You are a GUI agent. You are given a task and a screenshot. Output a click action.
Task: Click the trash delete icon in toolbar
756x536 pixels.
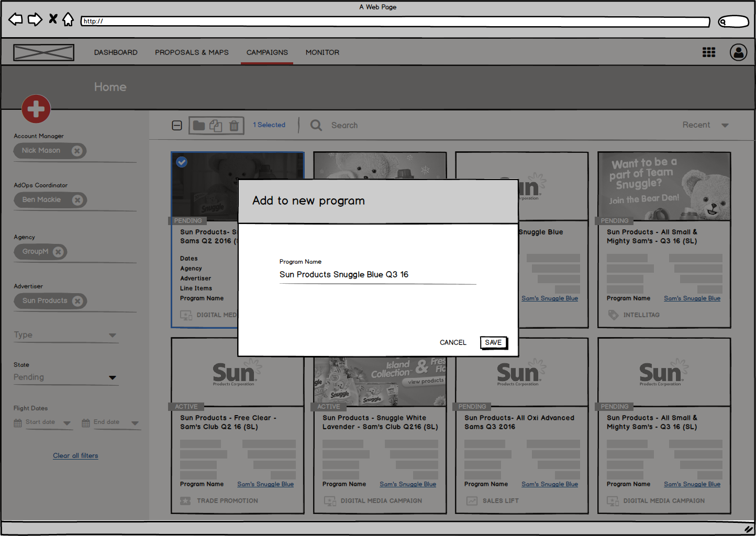point(234,126)
